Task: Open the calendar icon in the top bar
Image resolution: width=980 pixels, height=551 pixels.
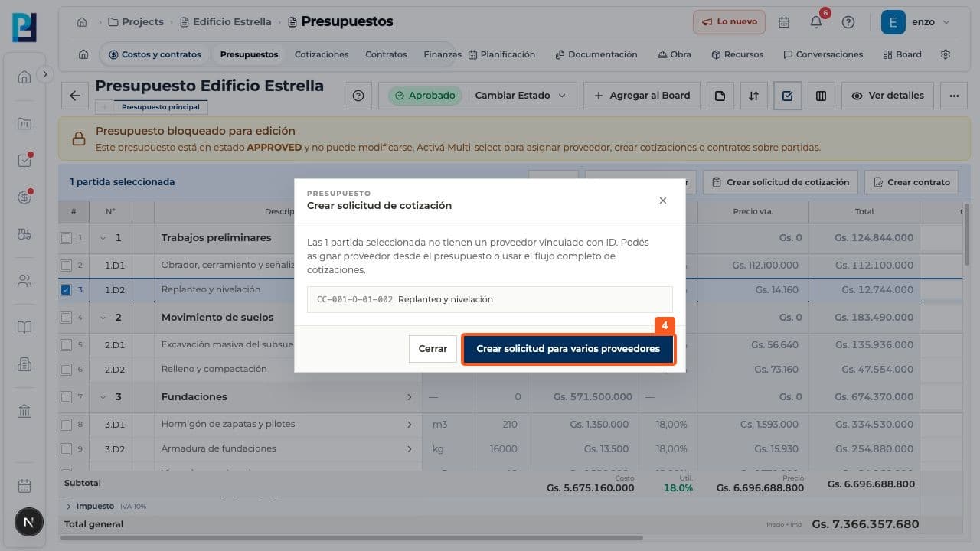Action: tap(784, 22)
